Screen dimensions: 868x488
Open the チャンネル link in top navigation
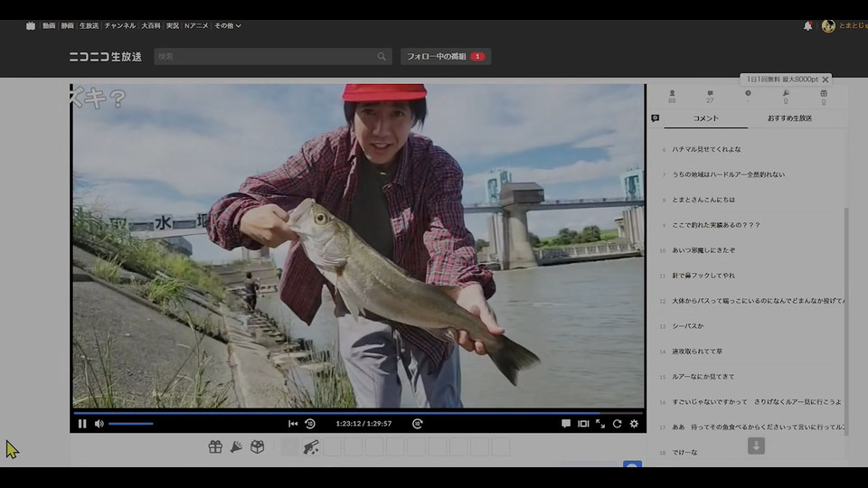coord(119,26)
